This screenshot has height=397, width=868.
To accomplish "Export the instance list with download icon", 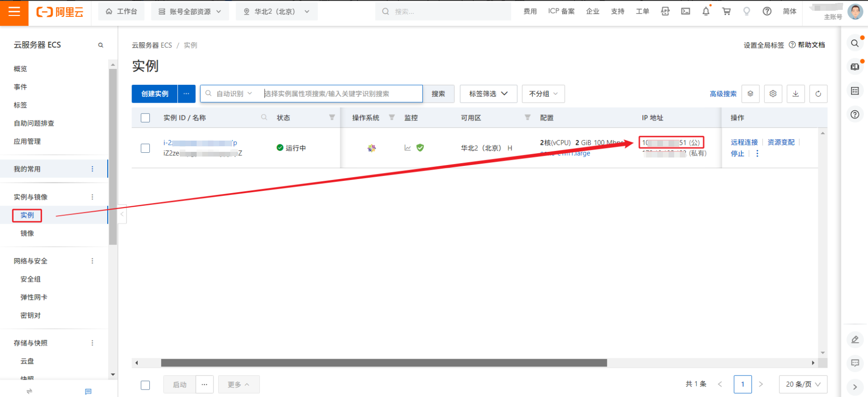I will click(795, 94).
